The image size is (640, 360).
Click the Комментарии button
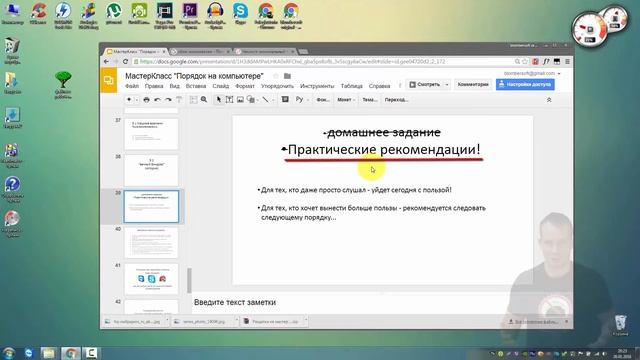click(473, 84)
